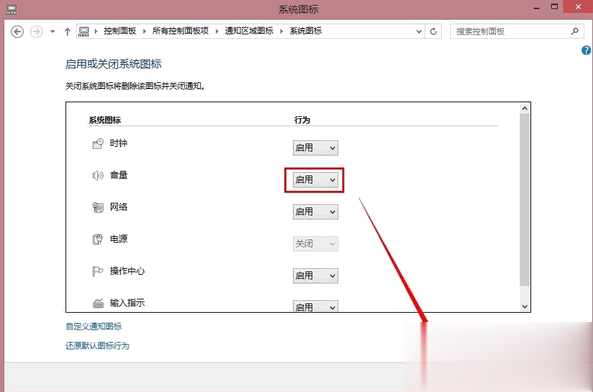Image resolution: width=593 pixels, height=392 pixels.
Task: Click the 系统图标 column header
Action: click(105, 120)
